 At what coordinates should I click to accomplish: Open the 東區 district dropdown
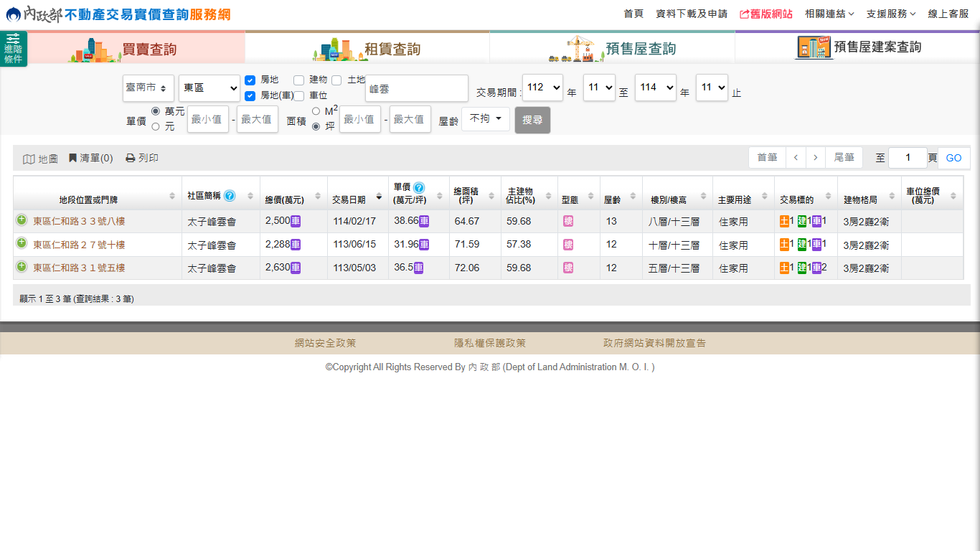(209, 88)
